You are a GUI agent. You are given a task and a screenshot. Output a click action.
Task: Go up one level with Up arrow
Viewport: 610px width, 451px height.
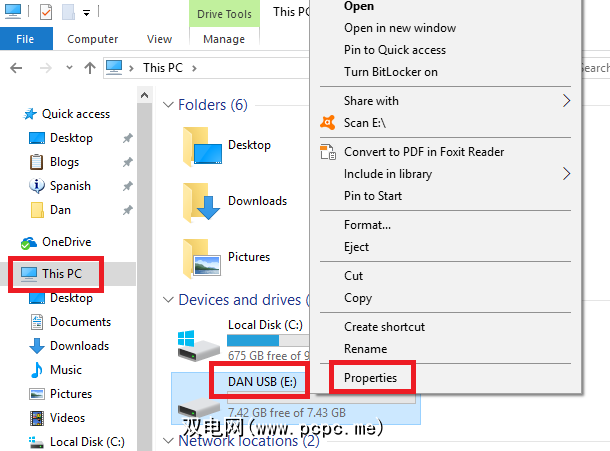click(x=90, y=68)
